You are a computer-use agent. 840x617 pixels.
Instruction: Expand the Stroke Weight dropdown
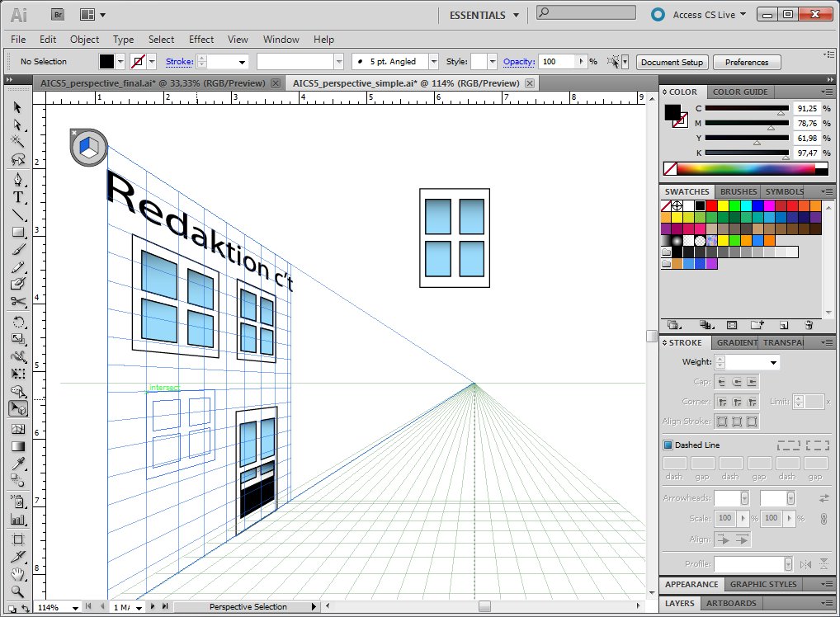pyautogui.click(x=773, y=362)
